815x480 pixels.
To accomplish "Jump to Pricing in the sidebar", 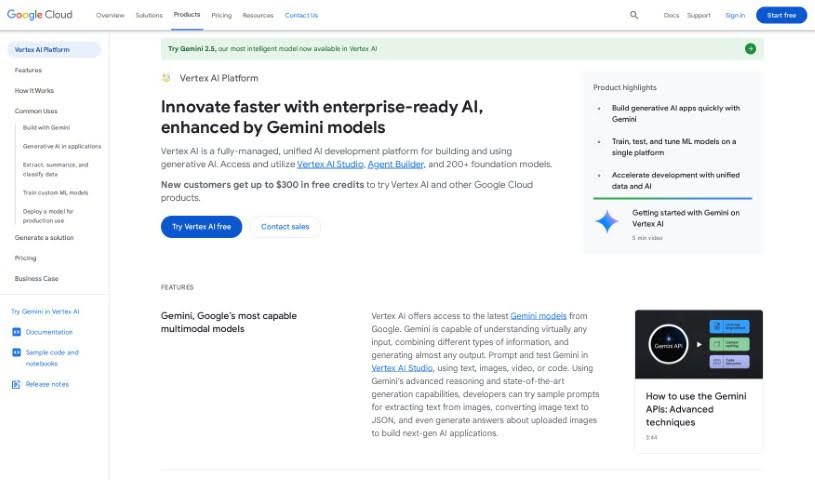I will (x=25, y=258).
